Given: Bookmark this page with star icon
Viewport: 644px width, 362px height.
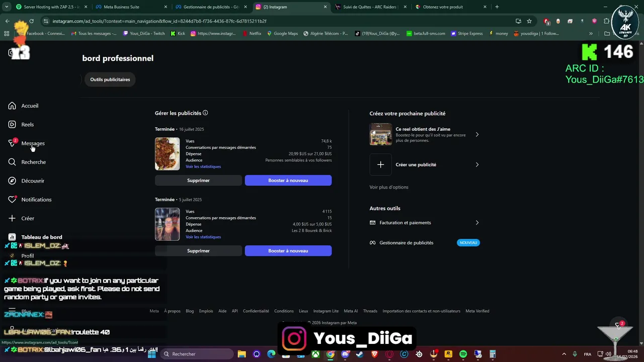Looking at the screenshot, I should click(x=529, y=21).
